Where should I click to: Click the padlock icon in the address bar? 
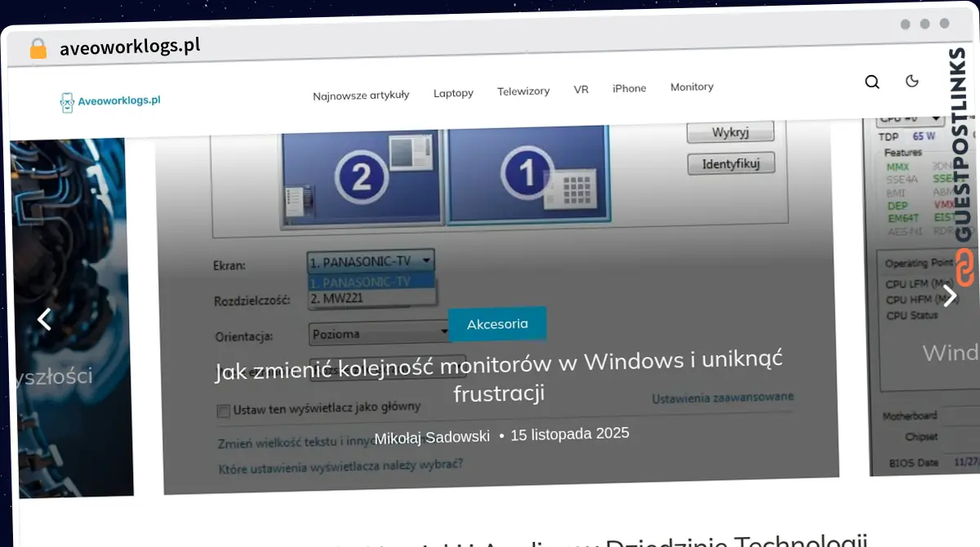click(x=38, y=49)
